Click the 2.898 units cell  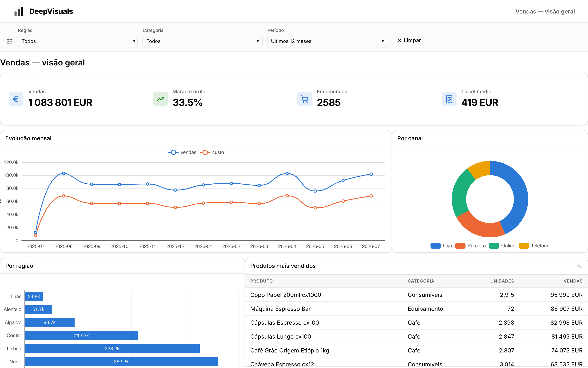[506, 322]
